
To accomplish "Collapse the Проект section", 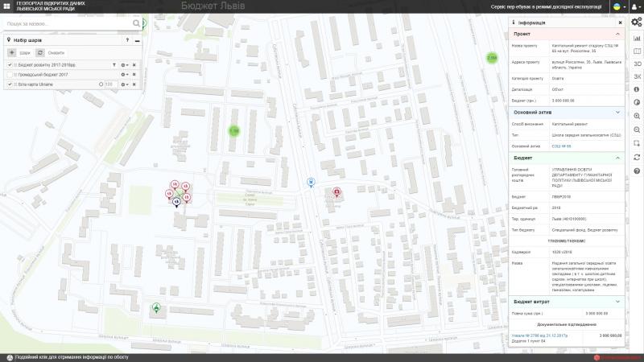I will tap(617, 34).
